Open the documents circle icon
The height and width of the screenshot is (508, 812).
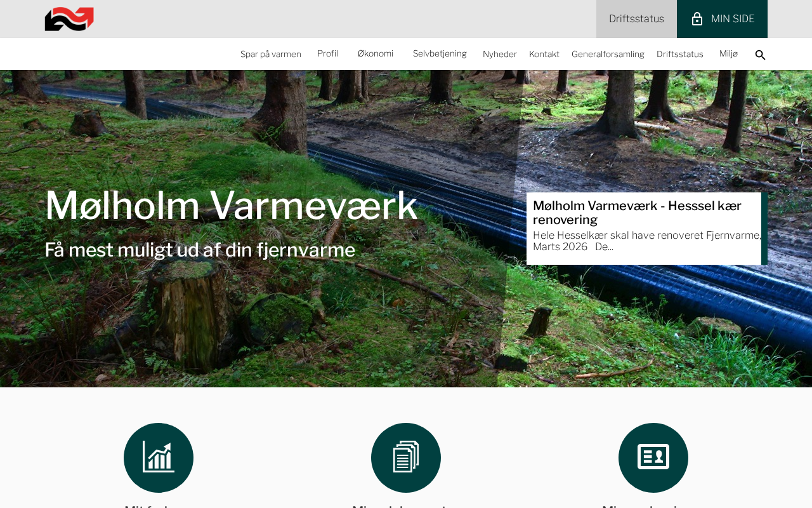pos(406,458)
